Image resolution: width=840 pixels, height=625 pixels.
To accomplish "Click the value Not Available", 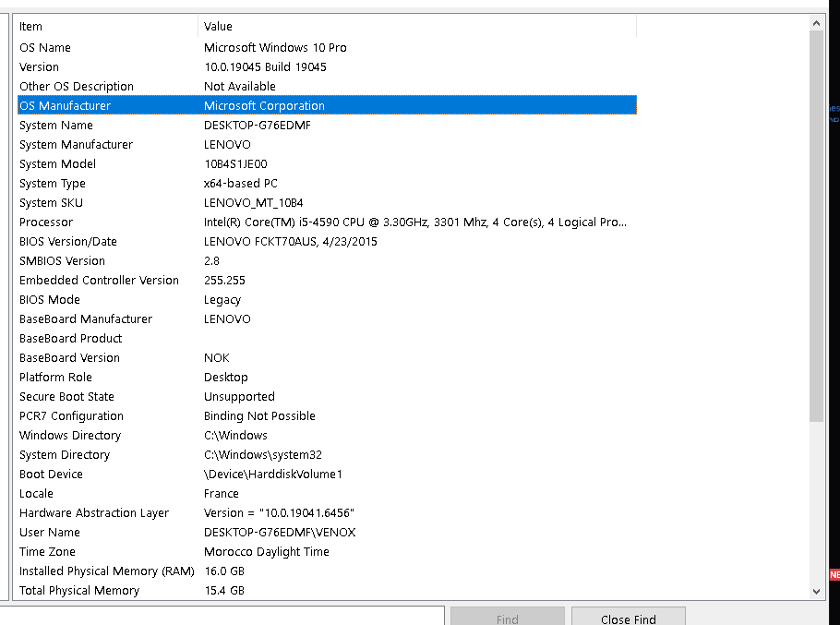I will (239, 86).
